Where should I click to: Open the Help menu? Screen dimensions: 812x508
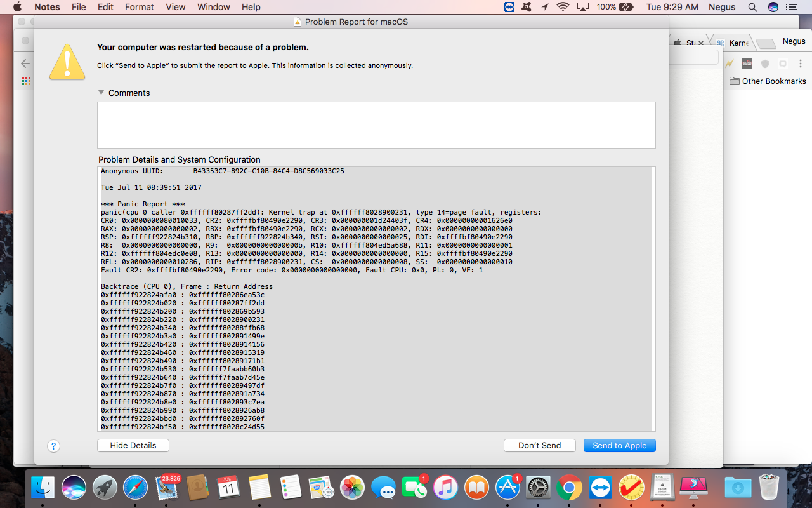click(x=251, y=7)
